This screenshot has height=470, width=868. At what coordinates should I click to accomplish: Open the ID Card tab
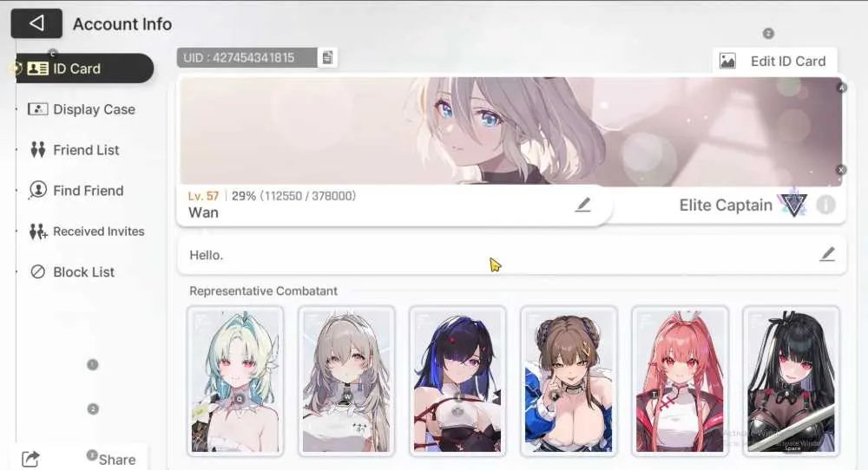(83, 69)
